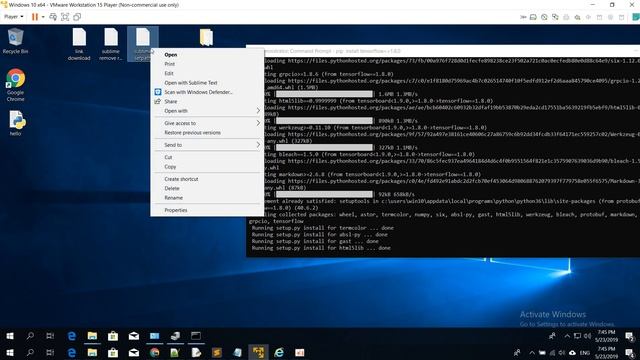Click the volume icon in VM guest tray

pos(587,336)
